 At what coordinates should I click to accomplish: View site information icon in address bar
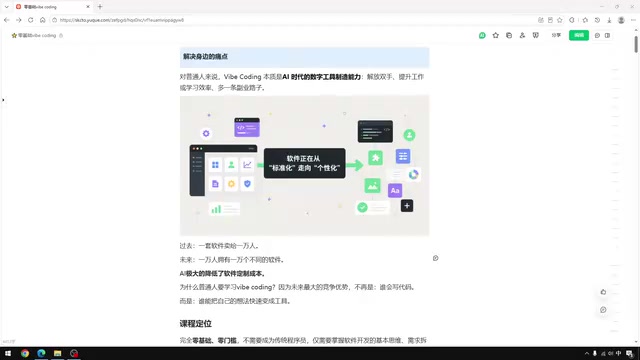pyautogui.click(x=54, y=20)
